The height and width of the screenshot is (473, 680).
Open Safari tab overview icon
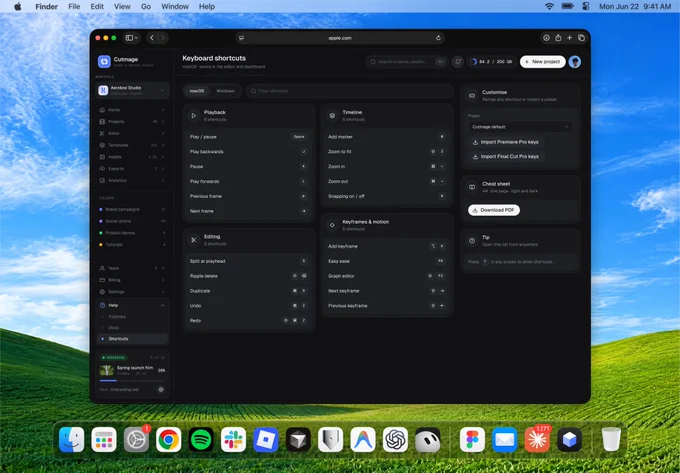tap(582, 38)
